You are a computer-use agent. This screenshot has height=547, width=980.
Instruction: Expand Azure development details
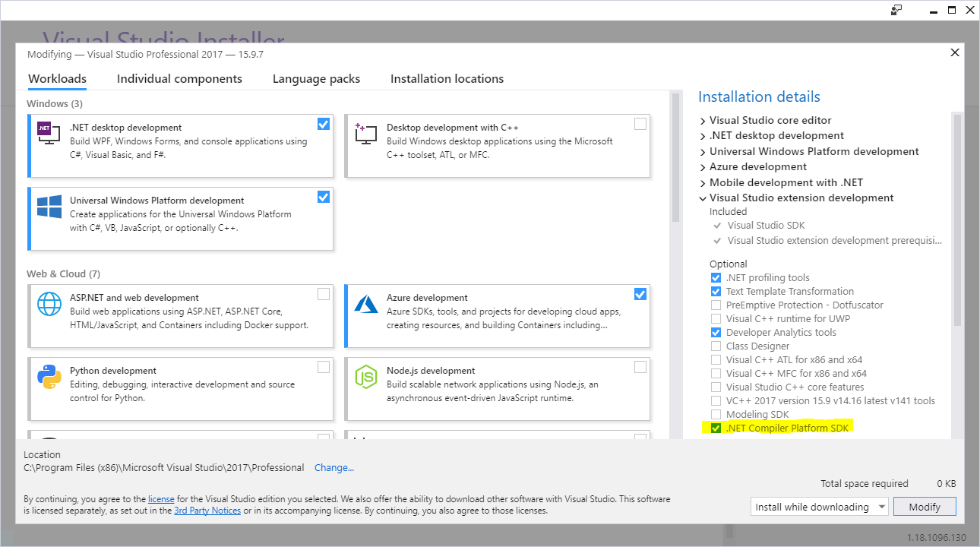click(703, 166)
